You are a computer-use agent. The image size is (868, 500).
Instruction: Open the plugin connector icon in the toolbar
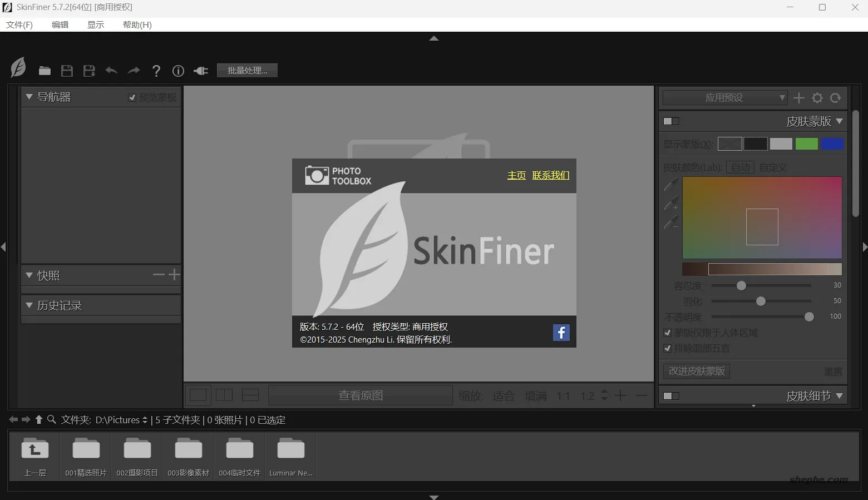click(x=200, y=71)
